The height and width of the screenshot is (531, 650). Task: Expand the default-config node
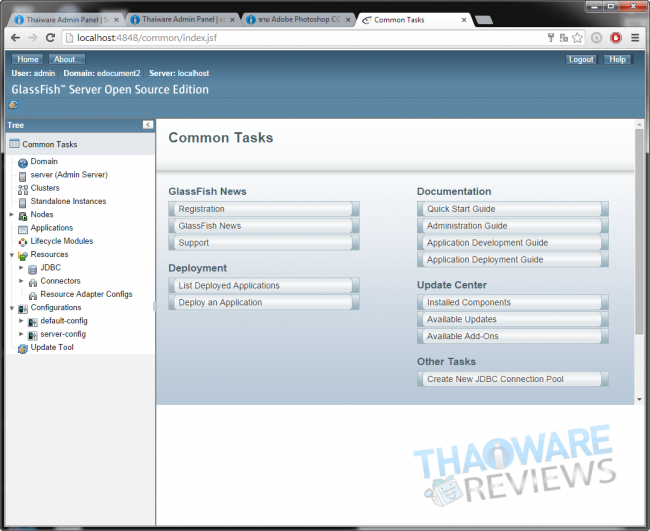coord(21,320)
